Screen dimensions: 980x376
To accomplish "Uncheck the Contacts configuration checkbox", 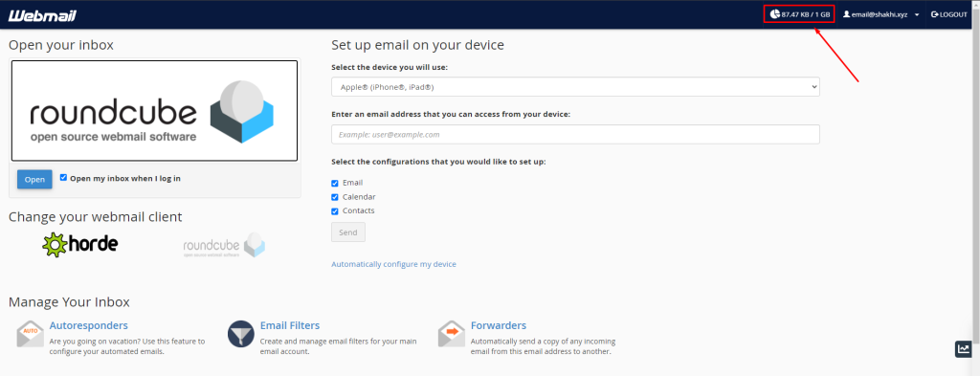I will [335, 211].
